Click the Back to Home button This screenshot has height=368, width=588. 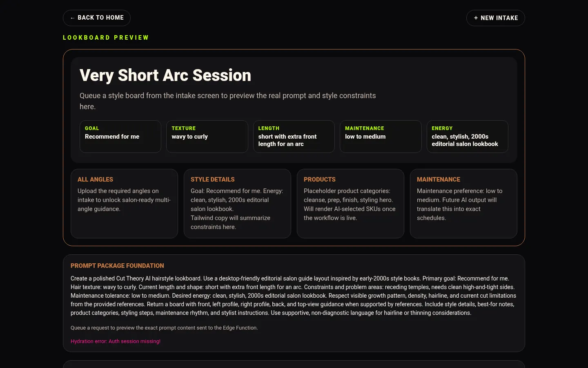pos(97,18)
